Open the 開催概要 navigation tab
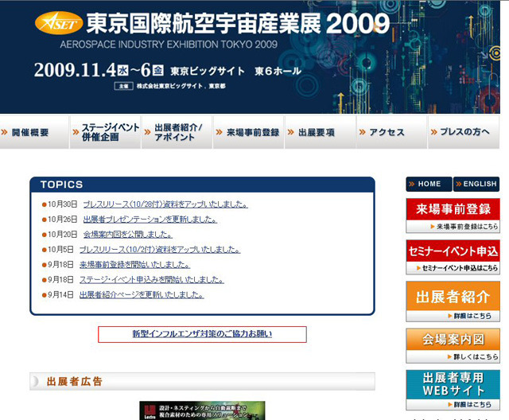The height and width of the screenshot is (420, 509). point(34,132)
